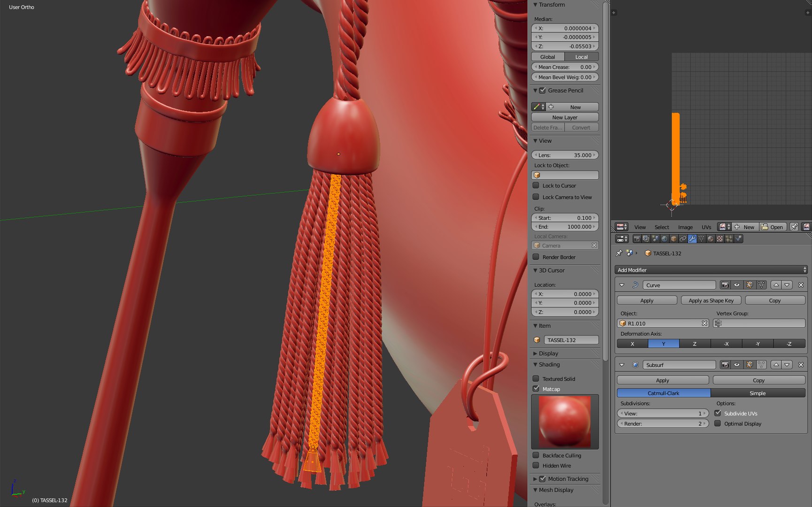Open the World properties tab (globe icon)
Image resolution: width=812 pixels, height=507 pixels.
point(664,238)
